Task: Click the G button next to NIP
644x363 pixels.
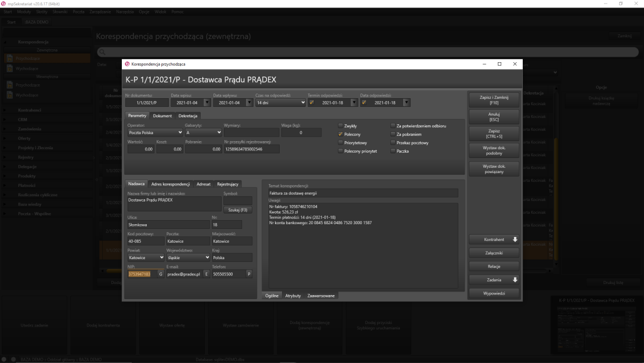Action: pyautogui.click(x=161, y=274)
